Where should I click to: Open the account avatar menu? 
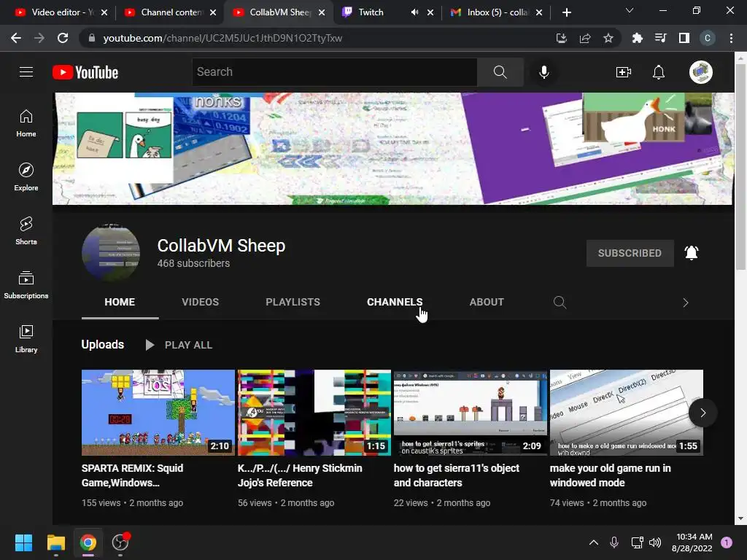701,72
